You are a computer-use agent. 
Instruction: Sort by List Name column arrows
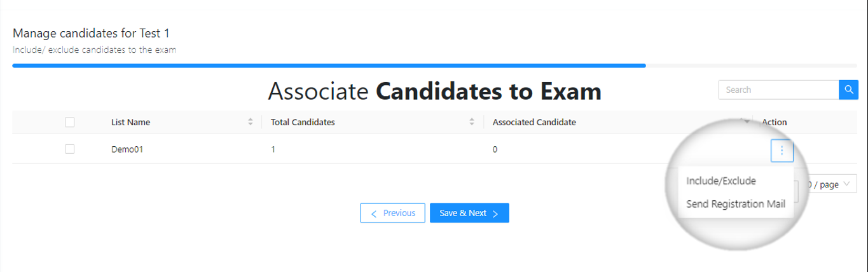pyautogui.click(x=251, y=122)
